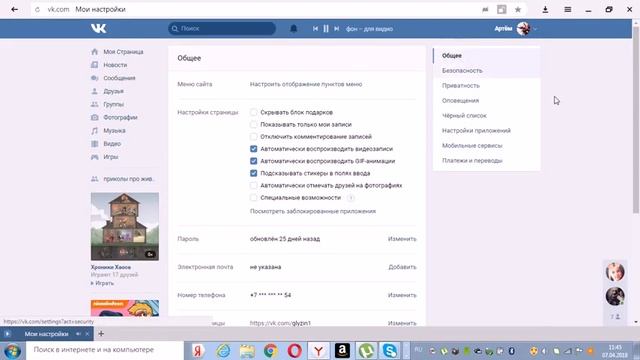Click the Артём profile avatar
Screen dimensions: 640x360
[x=523, y=29]
